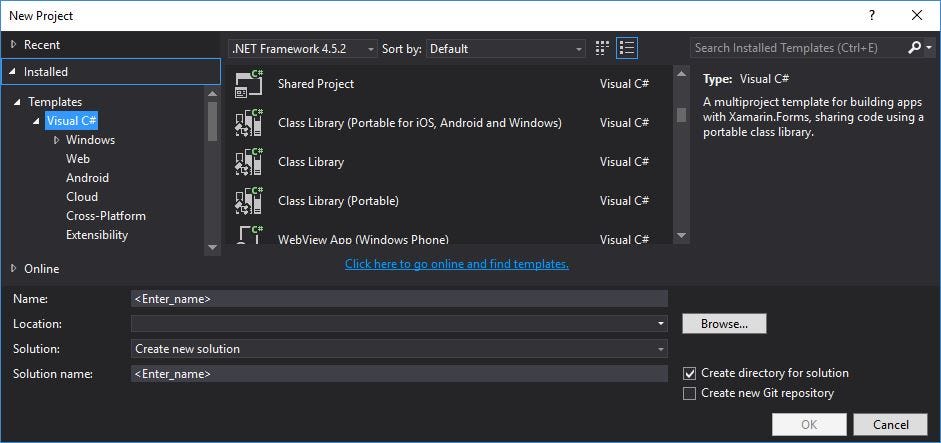Click the Shared Project template icon
This screenshot has width=941, height=443.
pyautogui.click(x=248, y=84)
